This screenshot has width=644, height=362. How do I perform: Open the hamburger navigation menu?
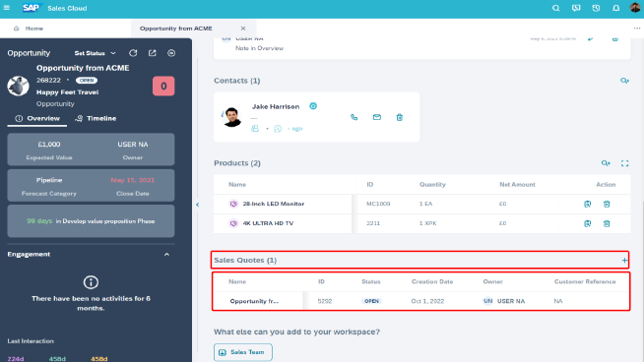point(7,8)
